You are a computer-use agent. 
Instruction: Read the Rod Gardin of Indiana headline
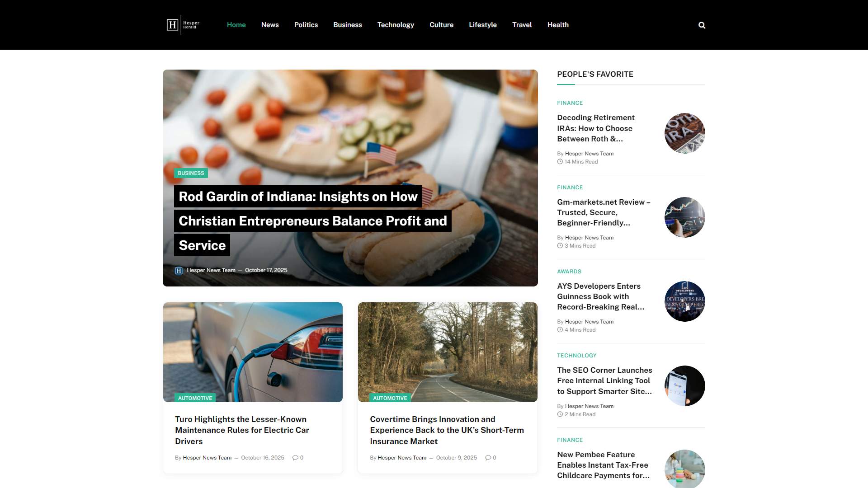coord(313,221)
